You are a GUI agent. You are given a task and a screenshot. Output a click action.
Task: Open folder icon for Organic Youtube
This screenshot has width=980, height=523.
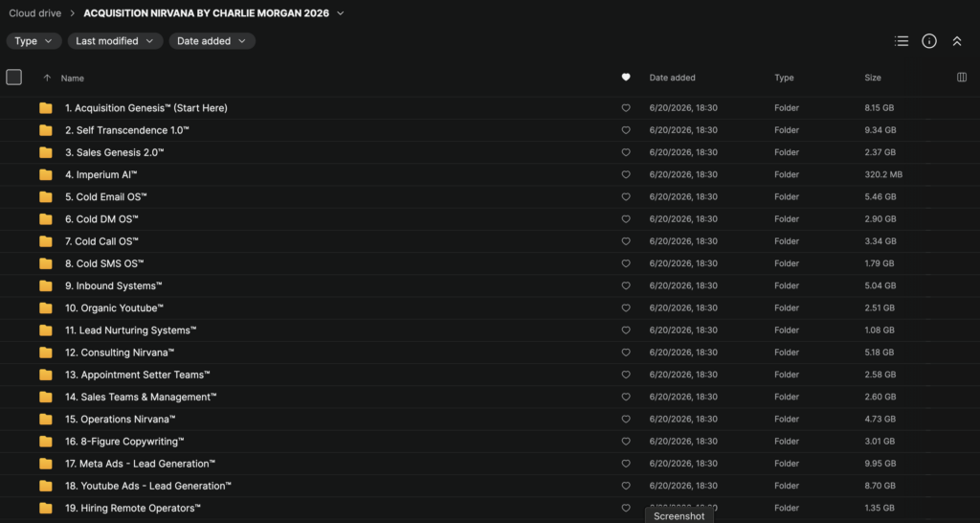pos(46,307)
